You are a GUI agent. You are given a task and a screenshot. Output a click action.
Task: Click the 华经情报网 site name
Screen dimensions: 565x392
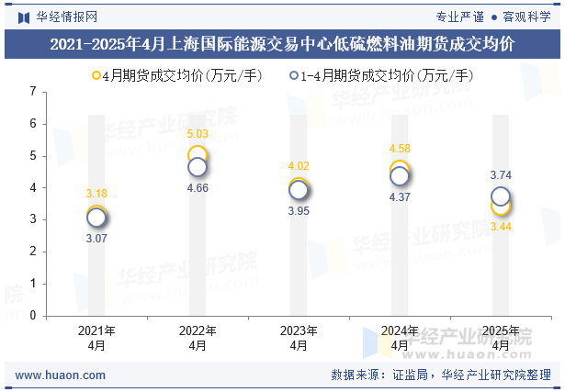tap(67, 17)
